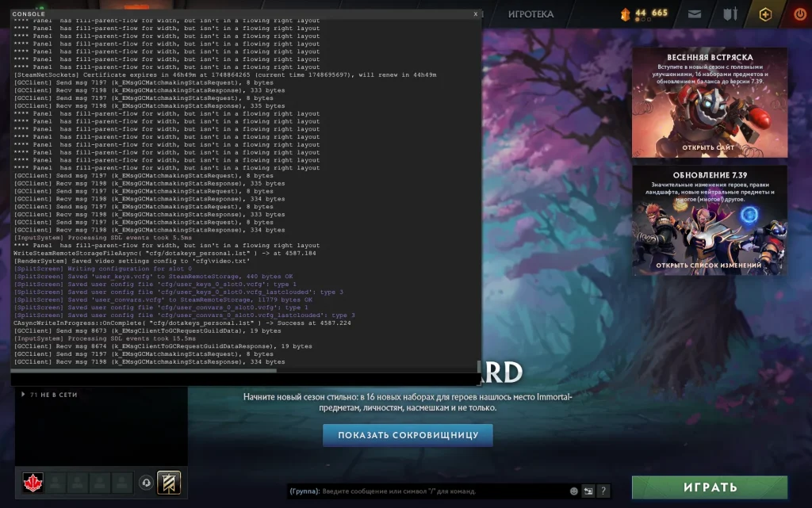Open the armory shield-and-sword icon
Image resolution: width=812 pixels, height=508 pixels.
730,14
